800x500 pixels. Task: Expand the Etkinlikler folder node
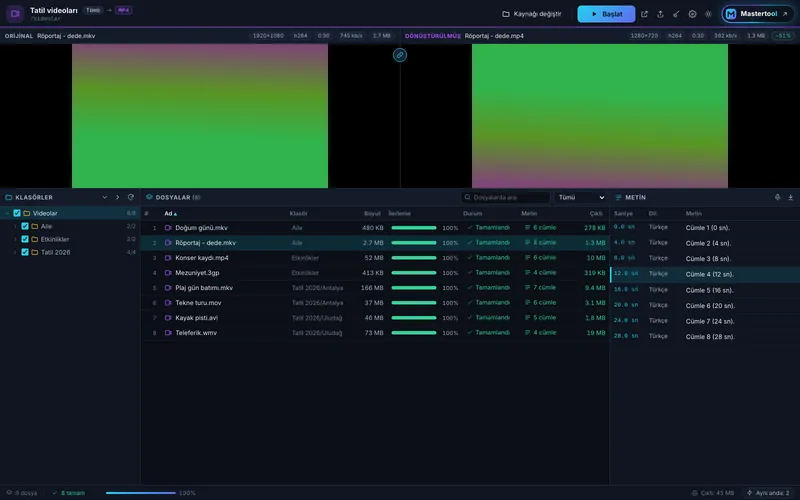point(15,239)
